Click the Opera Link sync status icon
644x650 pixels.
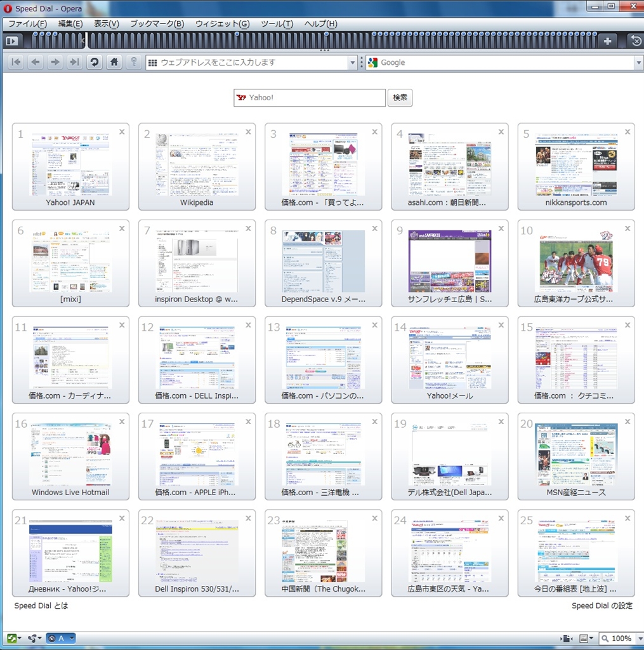coord(11,639)
